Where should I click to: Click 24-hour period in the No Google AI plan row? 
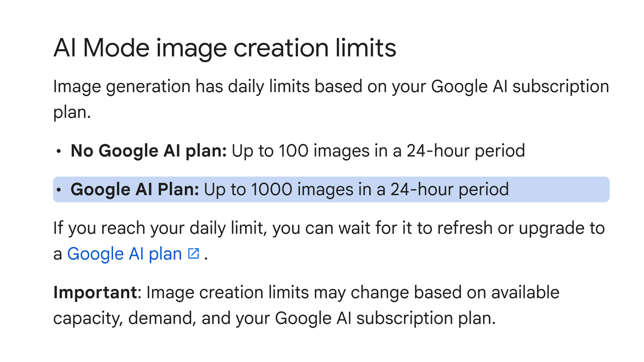click(466, 151)
